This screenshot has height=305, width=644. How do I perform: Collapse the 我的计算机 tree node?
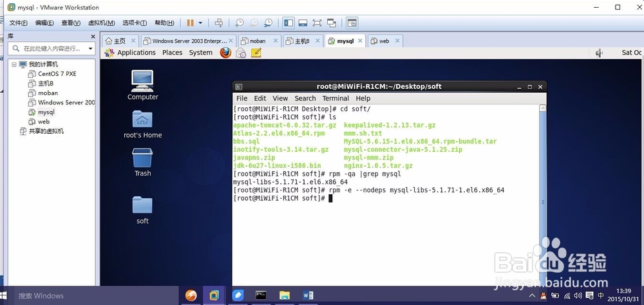point(14,64)
